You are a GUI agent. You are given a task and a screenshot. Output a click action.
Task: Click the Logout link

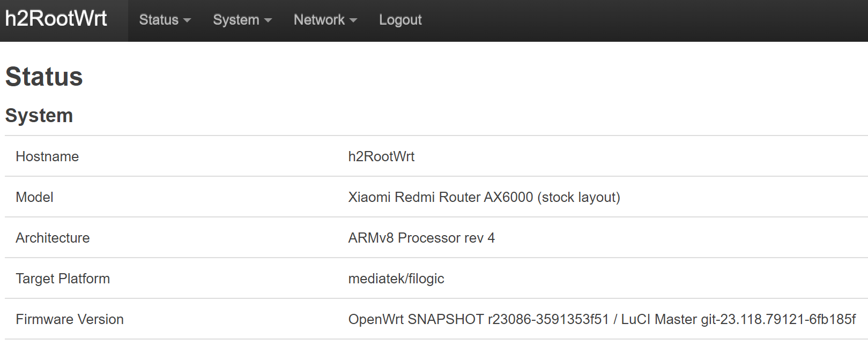[x=400, y=20]
